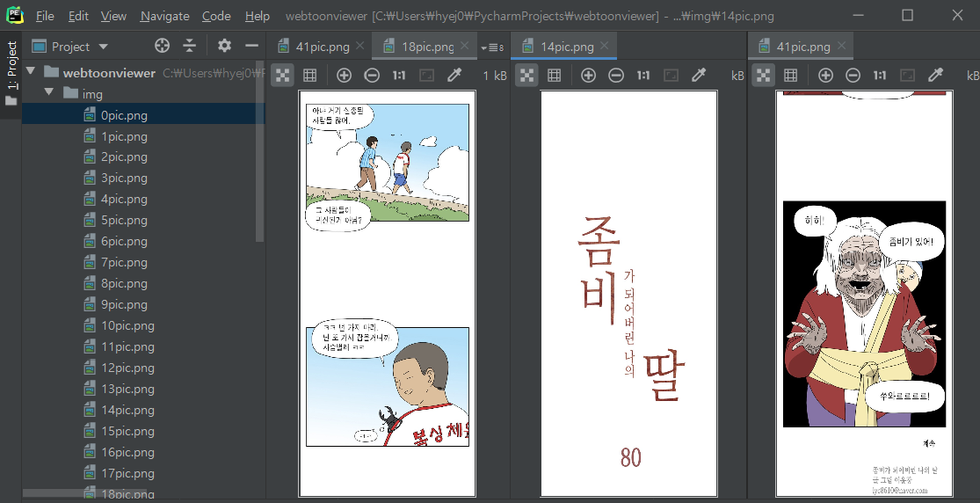This screenshot has width=980, height=503.
Task: Open the View menu
Action: coord(113,16)
